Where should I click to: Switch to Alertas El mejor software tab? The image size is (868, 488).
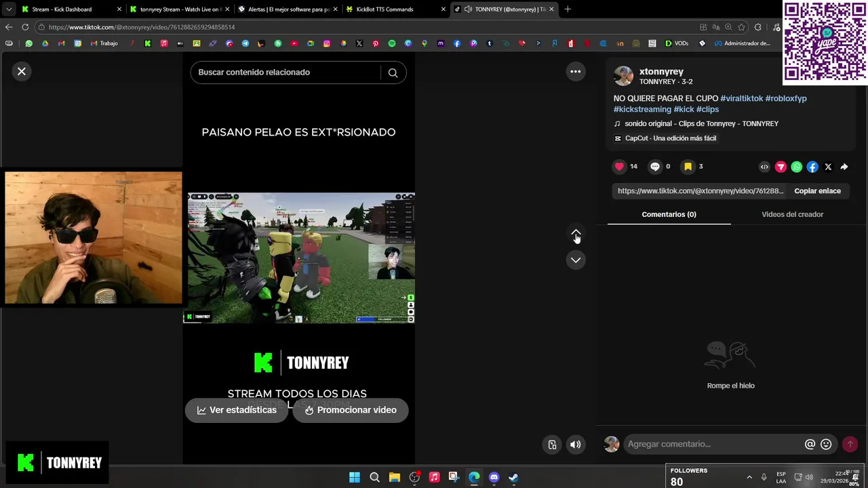[x=288, y=9]
